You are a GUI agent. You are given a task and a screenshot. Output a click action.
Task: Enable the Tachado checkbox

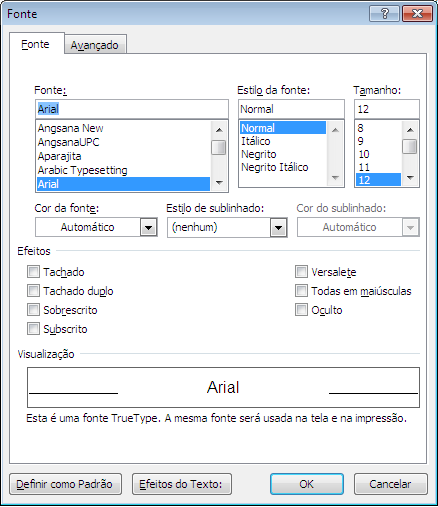click(x=33, y=272)
